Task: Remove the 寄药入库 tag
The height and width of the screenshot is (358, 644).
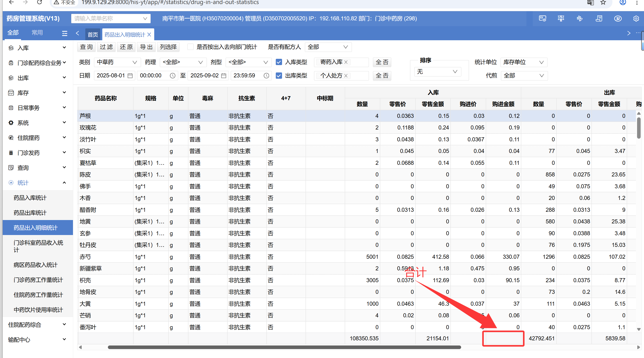Action: (x=346, y=62)
